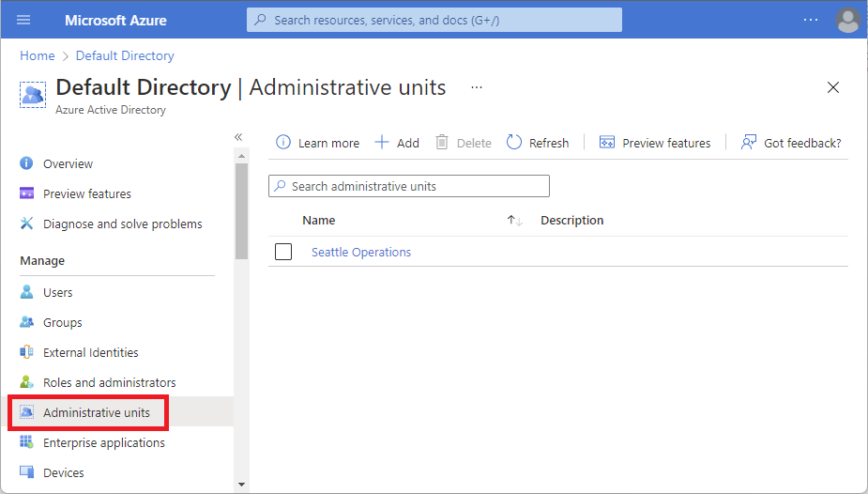The width and height of the screenshot is (868, 494).
Task: Go to the Home breadcrumb link
Action: click(37, 55)
